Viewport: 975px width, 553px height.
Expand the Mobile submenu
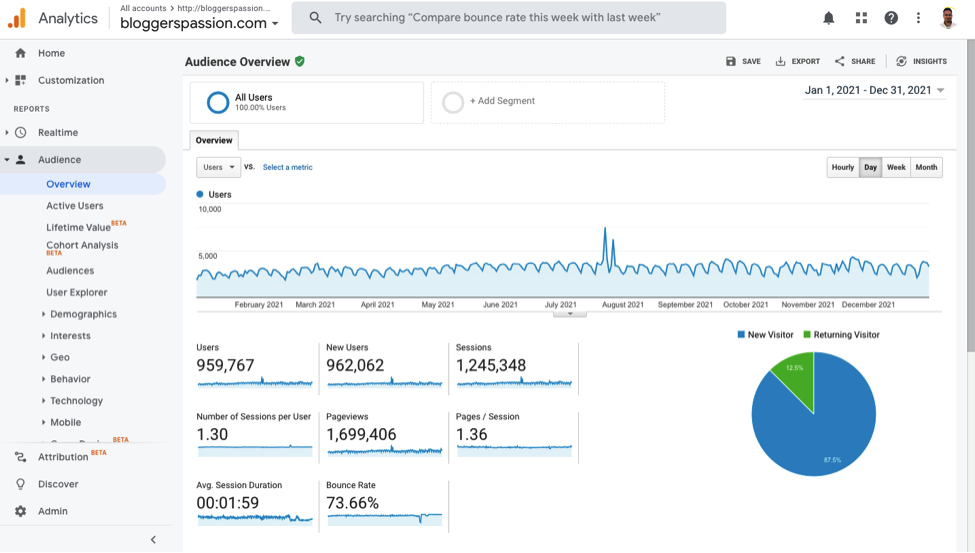pyautogui.click(x=44, y=422)
